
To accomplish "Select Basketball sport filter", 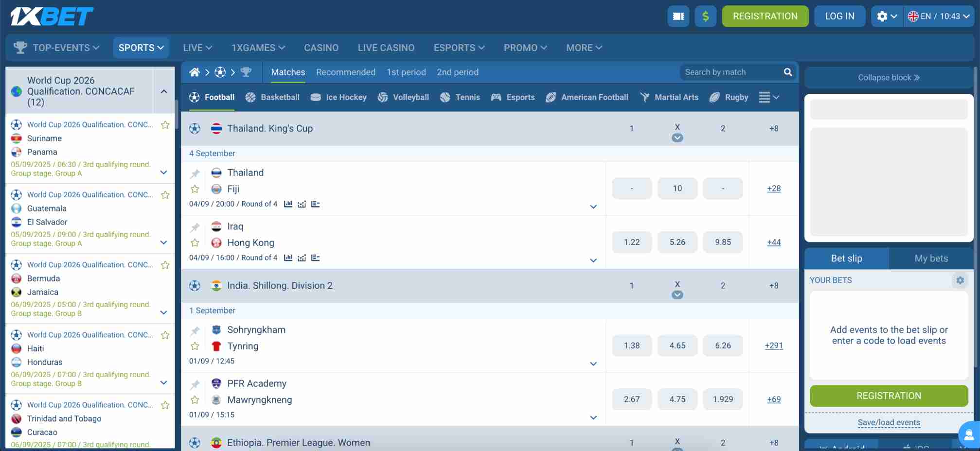I will tap(272, 97).
